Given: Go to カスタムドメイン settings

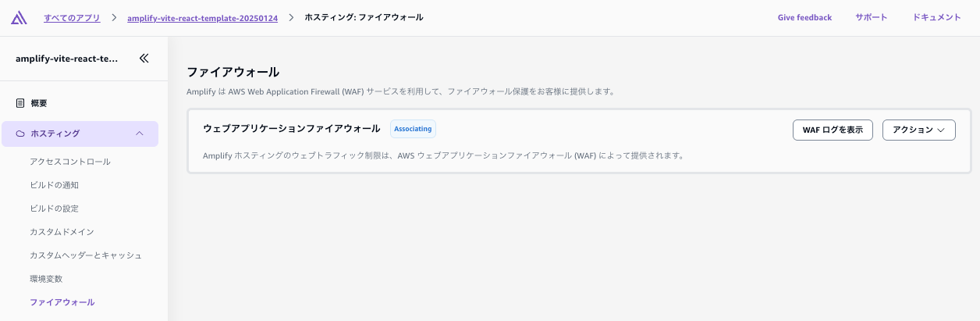Looking at the screenshot, I should tap(62, 232).
